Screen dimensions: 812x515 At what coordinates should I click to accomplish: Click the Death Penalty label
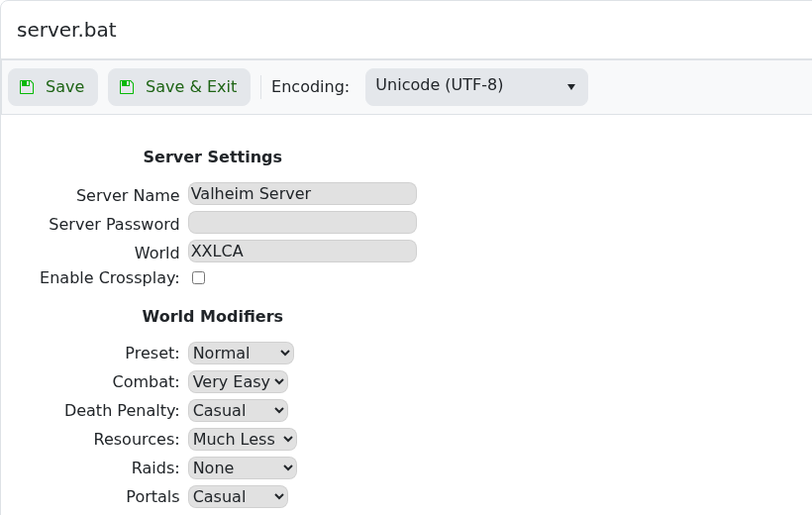pyautogui.click(x=122, y=411)
